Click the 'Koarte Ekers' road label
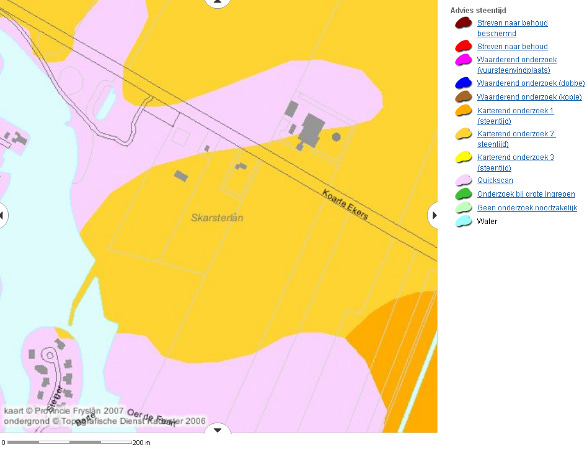The image size is (587, 450). pyautogui.click(x=345, y=205)
